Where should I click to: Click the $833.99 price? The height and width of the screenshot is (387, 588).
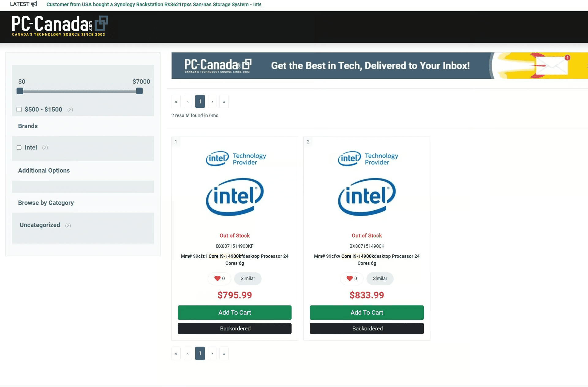(367, 295)
